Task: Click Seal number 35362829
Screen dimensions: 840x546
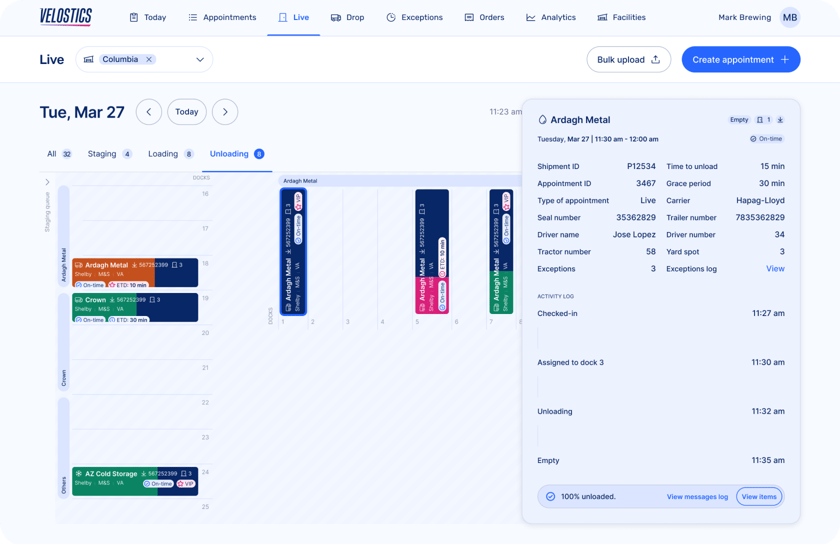Action: (636, 218)
